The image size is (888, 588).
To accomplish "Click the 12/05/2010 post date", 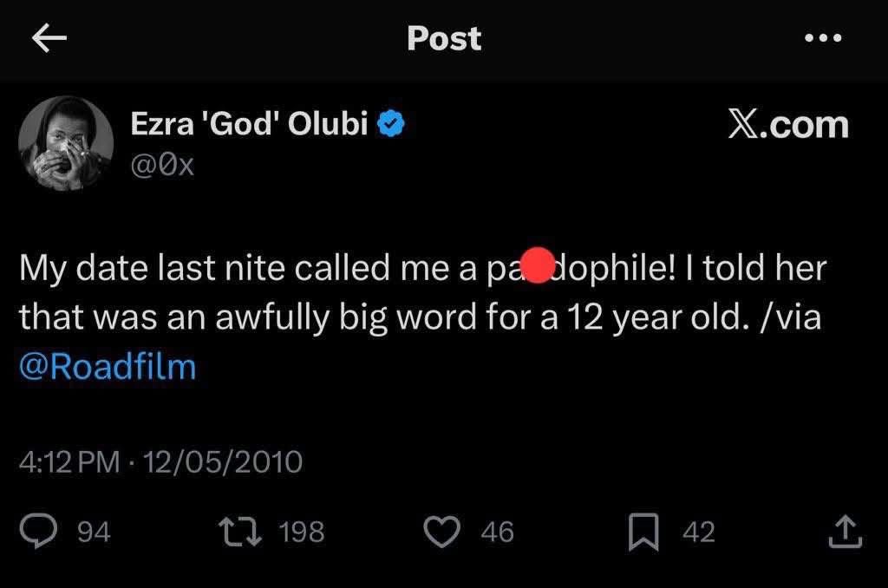I will (x=223, y=461).
